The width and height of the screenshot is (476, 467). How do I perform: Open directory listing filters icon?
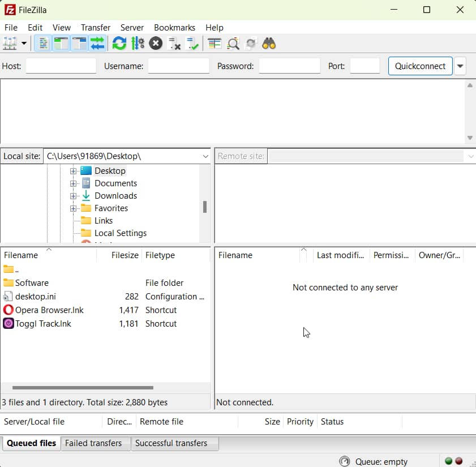215,43
